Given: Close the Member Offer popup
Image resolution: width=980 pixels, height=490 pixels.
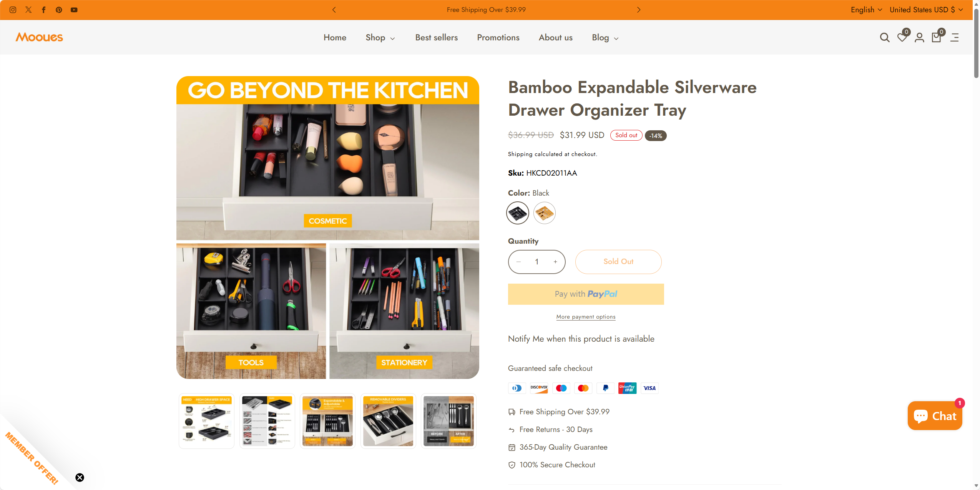Looking at the screenshot, I should click(80, 477).
